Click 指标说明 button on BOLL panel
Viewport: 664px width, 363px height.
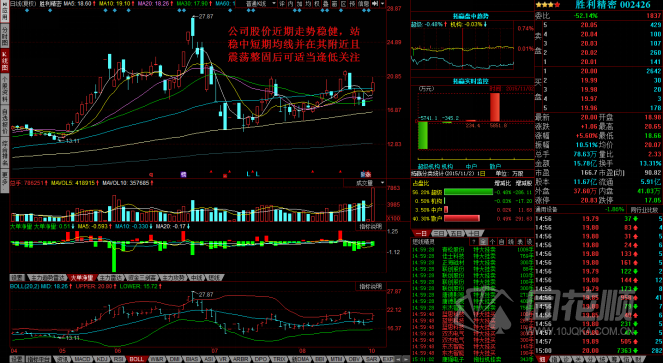point(371,287)
